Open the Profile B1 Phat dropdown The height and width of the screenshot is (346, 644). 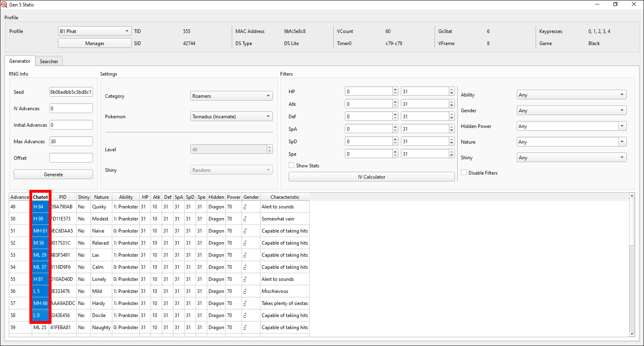tap(95, 31)
